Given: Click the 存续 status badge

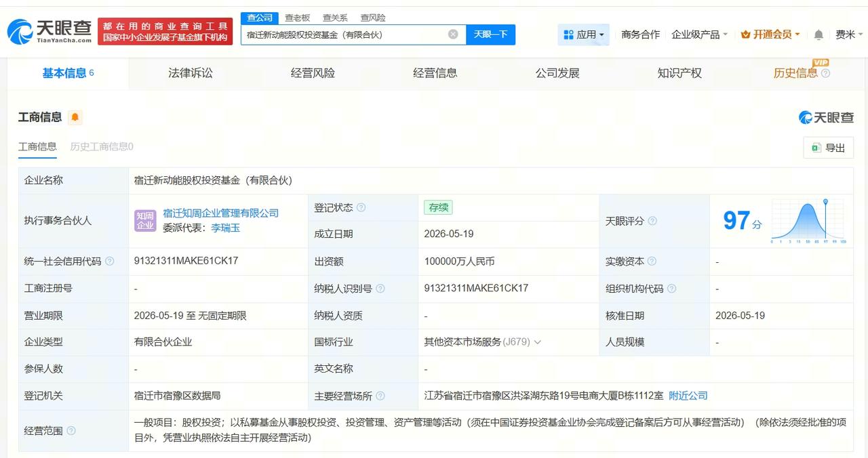Looking at the screenshot, I should coord(438,207).
